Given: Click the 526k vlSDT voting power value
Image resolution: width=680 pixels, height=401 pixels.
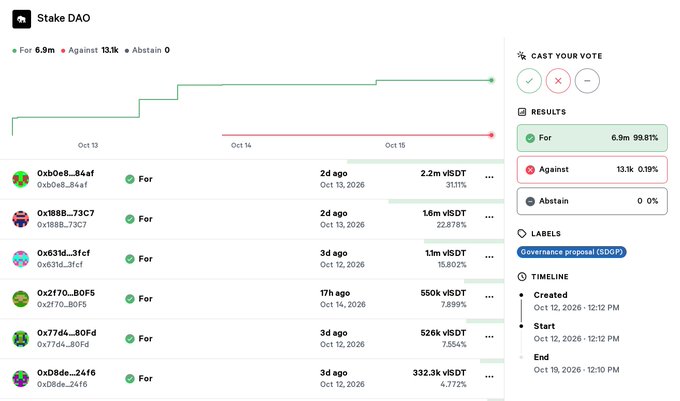Looking at the screenshot, I should point(443,333).
